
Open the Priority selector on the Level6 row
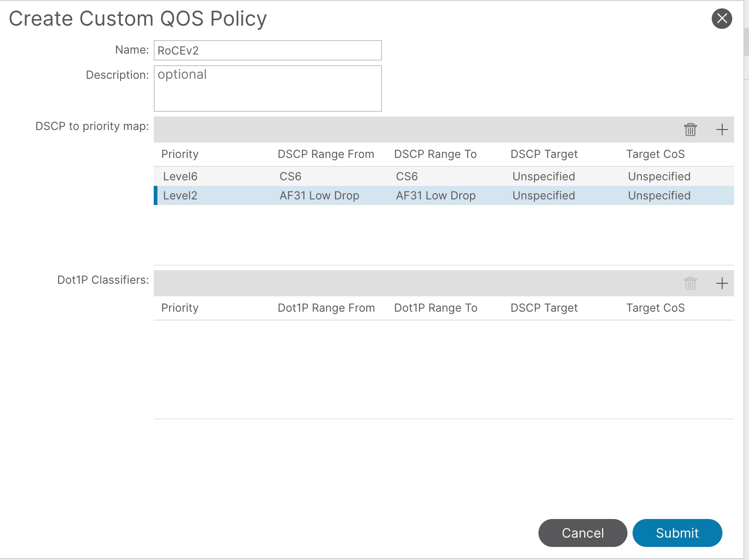[x=180, y=176]
